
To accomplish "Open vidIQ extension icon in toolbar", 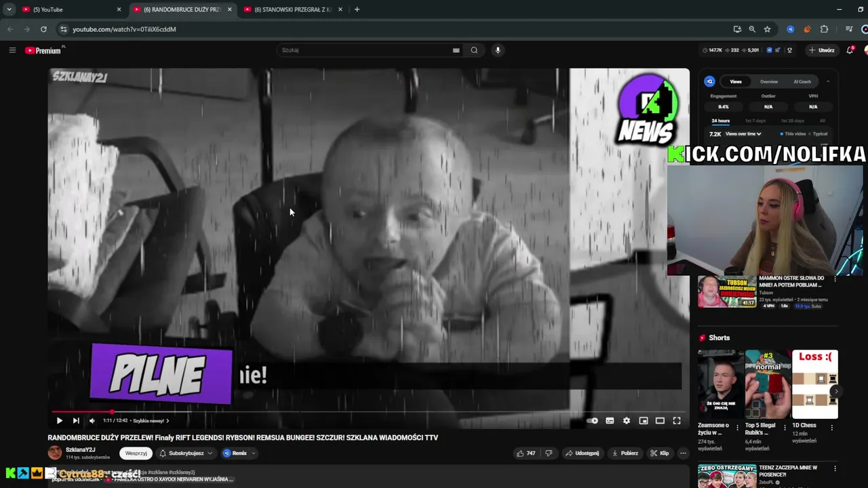I will pyautogui.click(x=790, y=29).
